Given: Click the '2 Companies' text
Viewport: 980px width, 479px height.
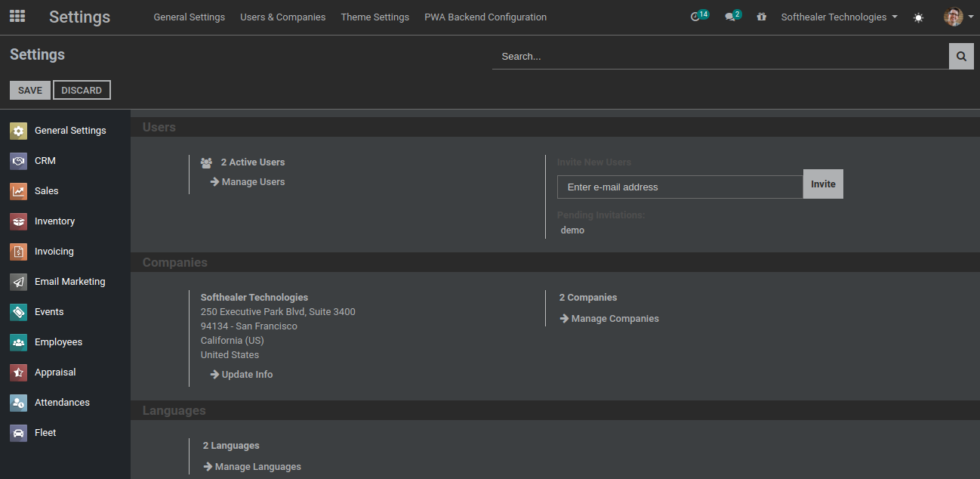Looking at the screenshot, I should (588, 298).
